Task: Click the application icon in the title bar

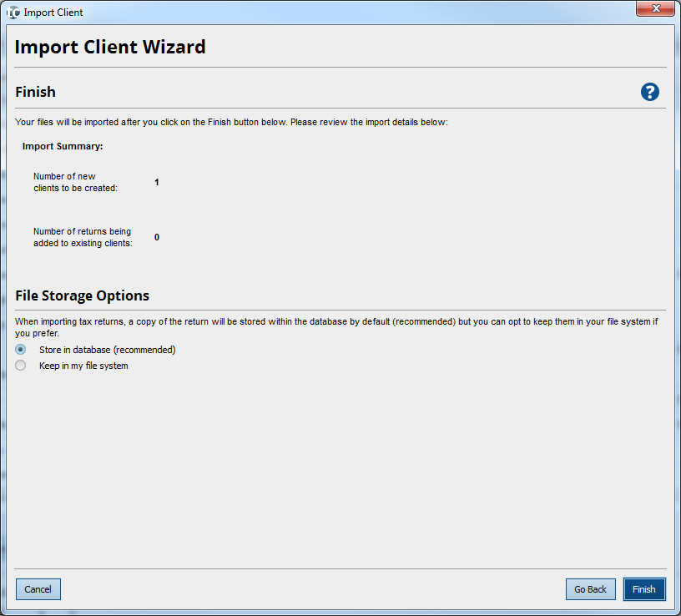Action: [x=13, y=13]
